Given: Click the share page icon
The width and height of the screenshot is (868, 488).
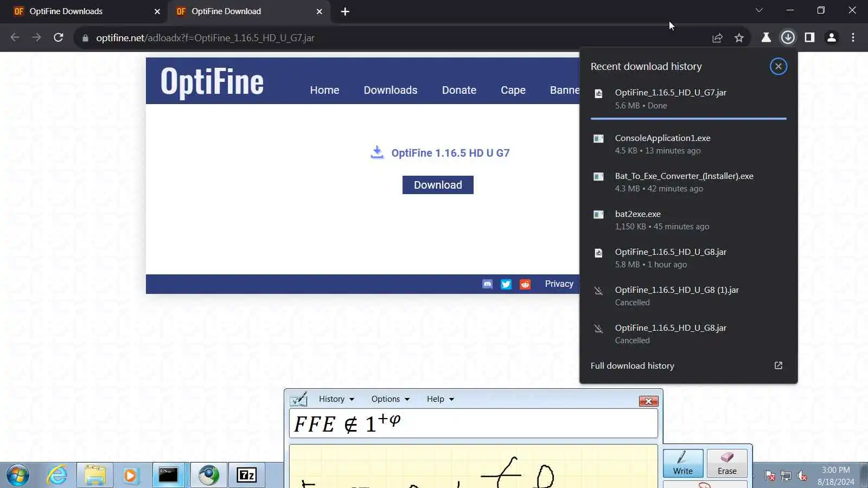Looking at the screenshot, I should (x=717, y=37).
